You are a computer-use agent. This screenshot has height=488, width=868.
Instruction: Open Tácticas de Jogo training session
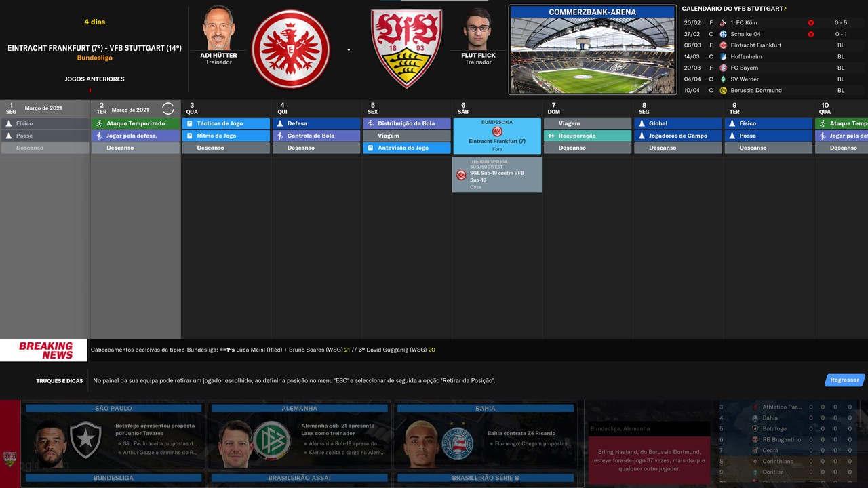pyautogui.click(x=226, y=123)
